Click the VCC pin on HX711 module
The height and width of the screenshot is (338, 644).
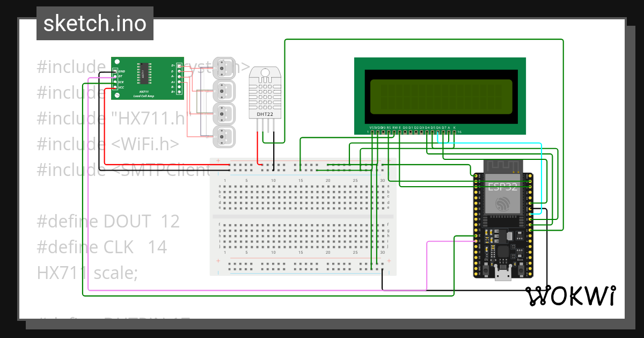115,87
